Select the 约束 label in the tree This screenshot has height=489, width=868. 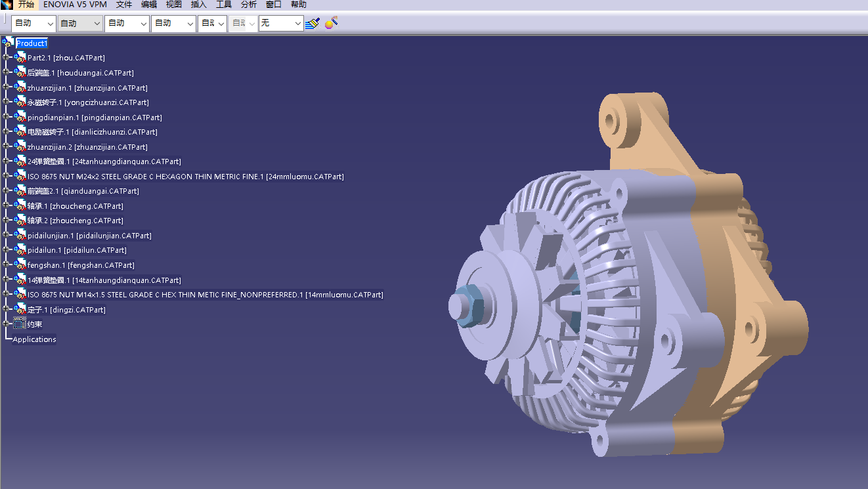coord(35,324)
